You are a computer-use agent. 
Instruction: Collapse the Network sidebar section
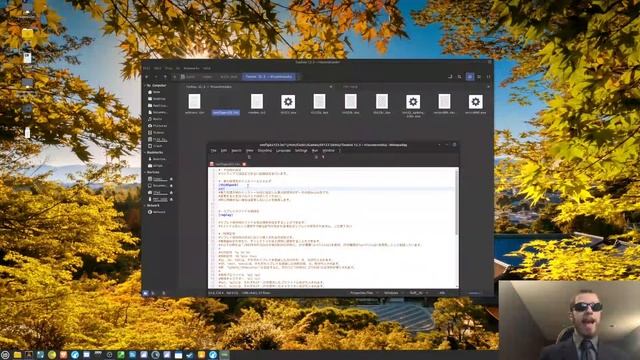coord(145,206)
